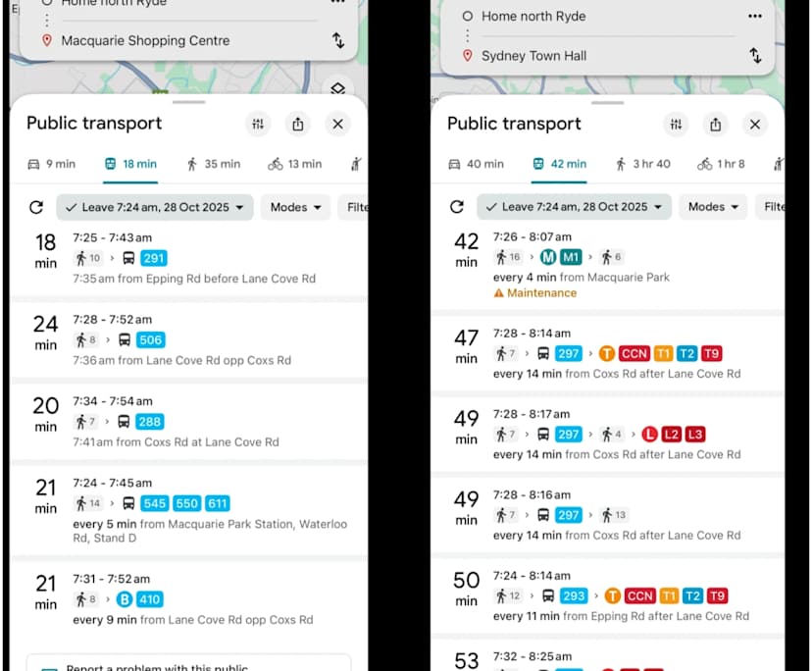Refresh the Sydney Town Hall transit results
The image size is (812, 671).
click(x=456, y=207)
